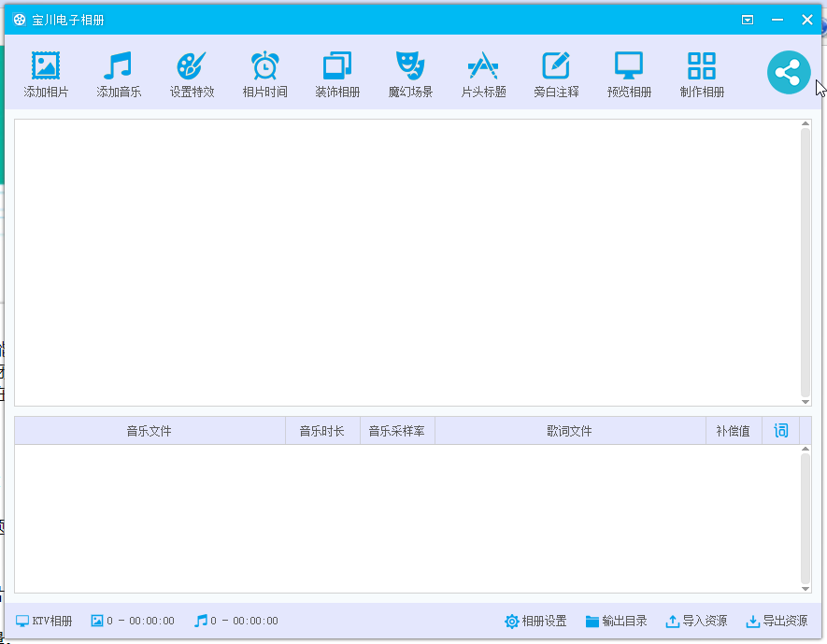The width and height of the screenshot is (827, 644).
Task: Open 魔幻场景 (Magic Scene) mask icon
Action: [410, 66]
